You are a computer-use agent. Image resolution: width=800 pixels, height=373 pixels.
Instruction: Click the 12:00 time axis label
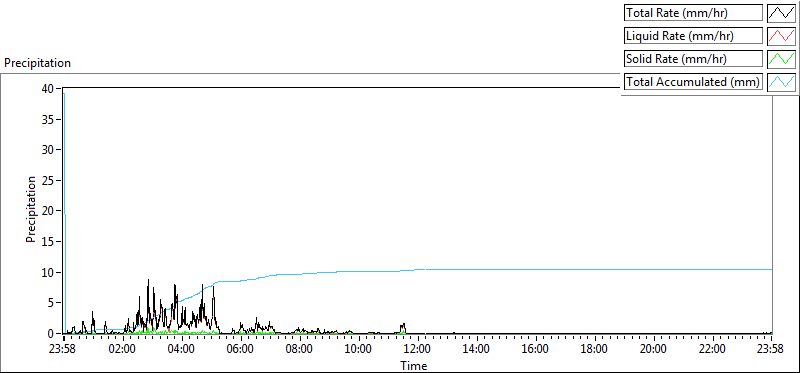[x=418, y=350]
